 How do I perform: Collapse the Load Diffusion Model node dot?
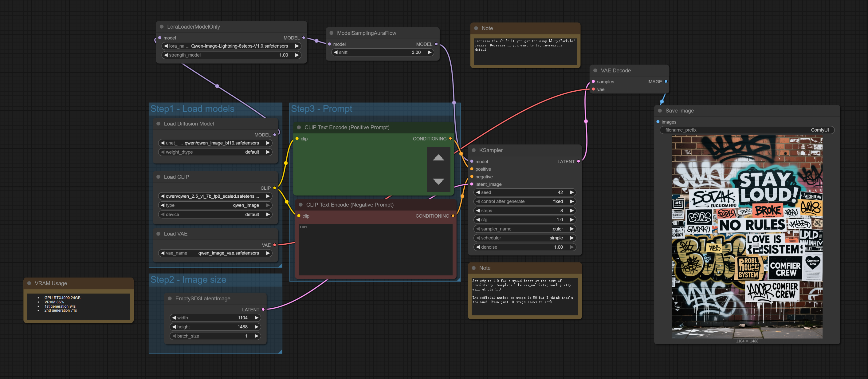click(158, 124)
